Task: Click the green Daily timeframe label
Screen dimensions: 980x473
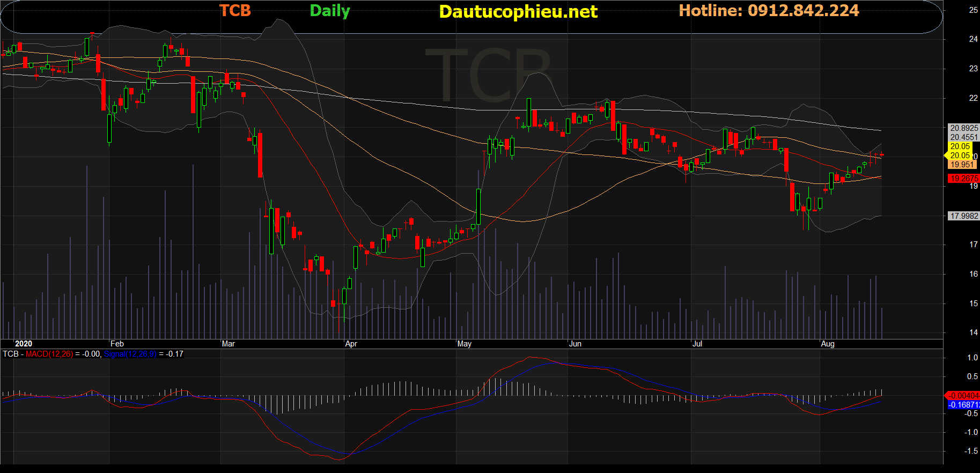Action: [330, 11]
